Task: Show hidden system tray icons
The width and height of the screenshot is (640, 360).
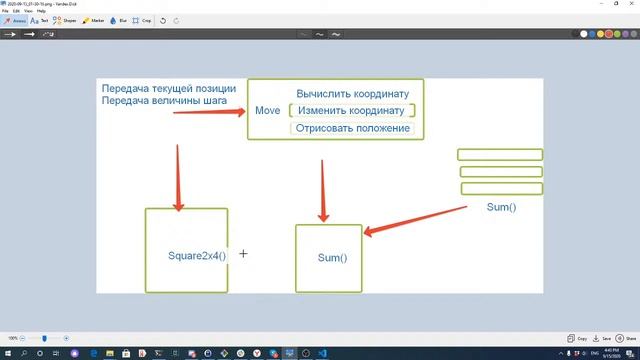Action: (561, 353)
